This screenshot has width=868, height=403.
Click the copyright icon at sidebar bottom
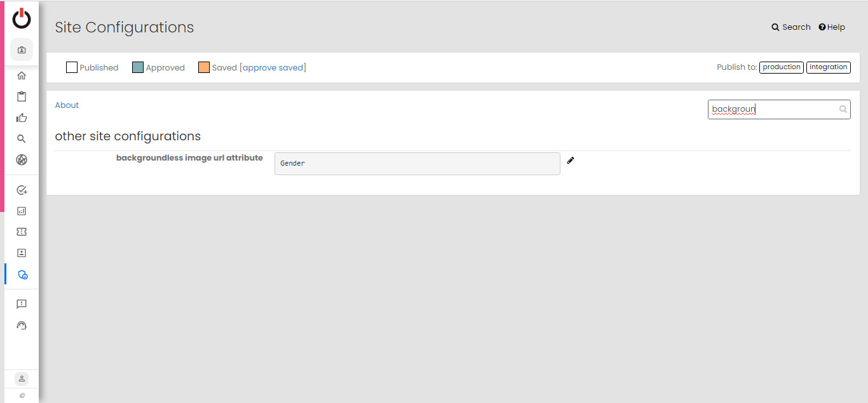click(22, 395)
